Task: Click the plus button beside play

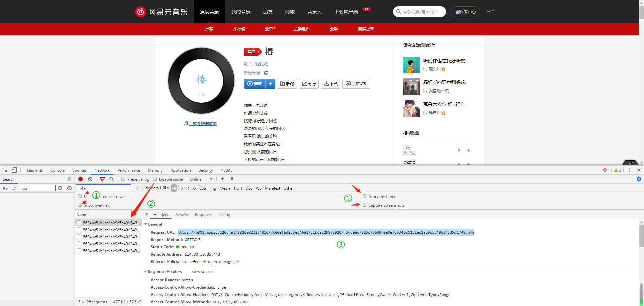Action: (x=270, y=84)
